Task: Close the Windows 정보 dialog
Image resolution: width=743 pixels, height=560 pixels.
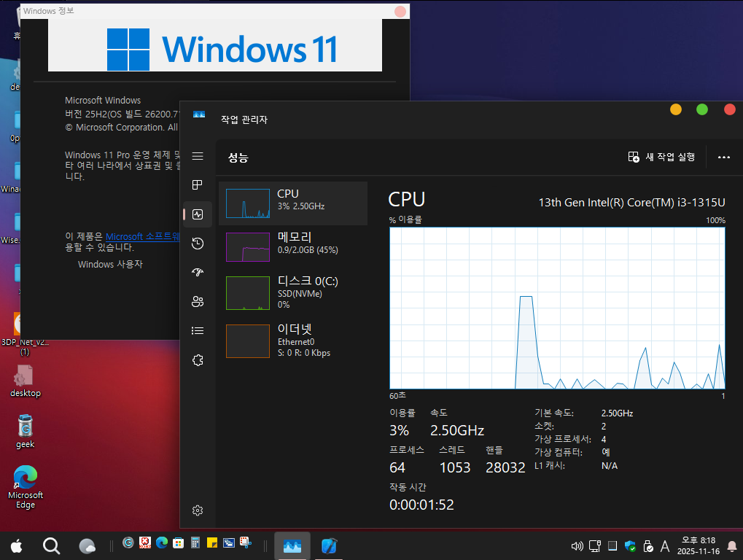Action: (x=400, y=12)
